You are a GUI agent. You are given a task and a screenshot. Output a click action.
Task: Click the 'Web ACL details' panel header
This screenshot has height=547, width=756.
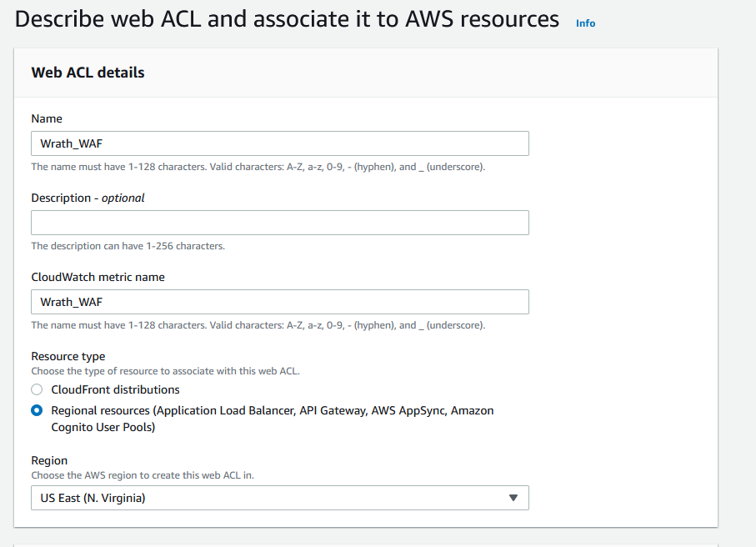88,73
